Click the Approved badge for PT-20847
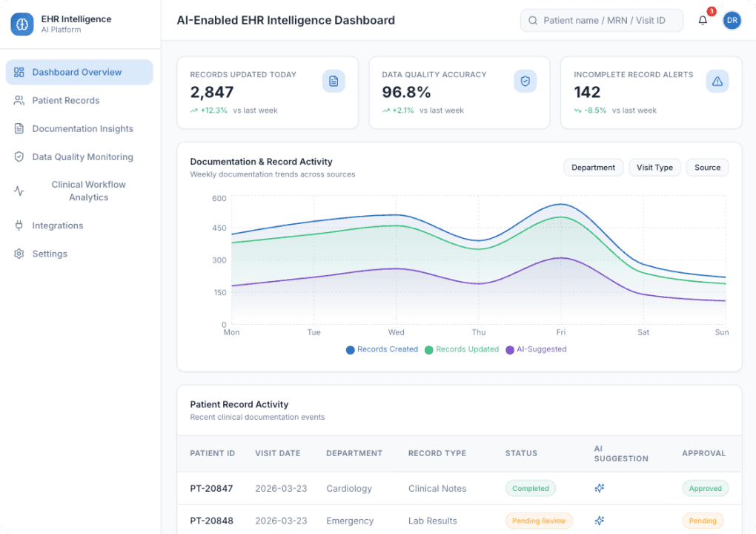756x534 pixels. [705, 488]
